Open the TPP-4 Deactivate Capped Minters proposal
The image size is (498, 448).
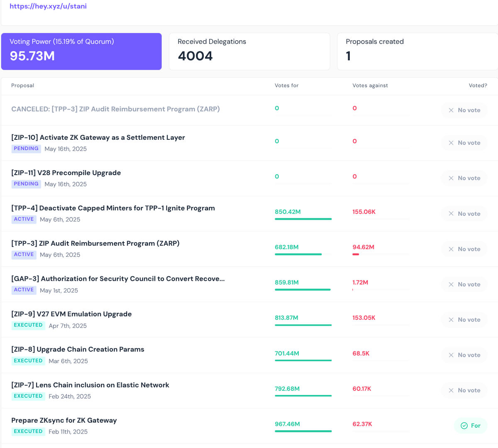coord(113,208)
